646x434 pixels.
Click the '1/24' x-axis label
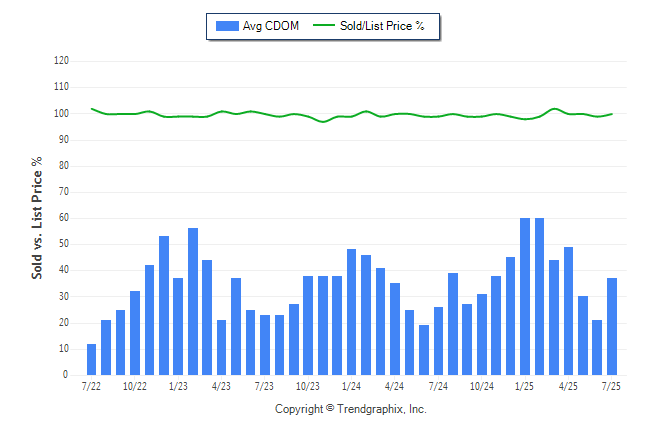point(351,387)
